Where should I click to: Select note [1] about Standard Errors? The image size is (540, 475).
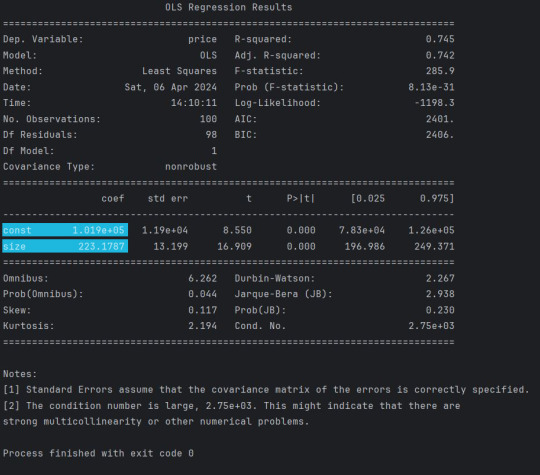pos(266,390)
